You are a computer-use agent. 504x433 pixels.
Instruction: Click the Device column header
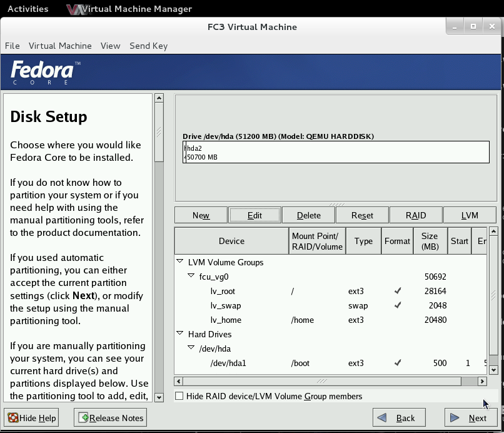click(232, 241)
